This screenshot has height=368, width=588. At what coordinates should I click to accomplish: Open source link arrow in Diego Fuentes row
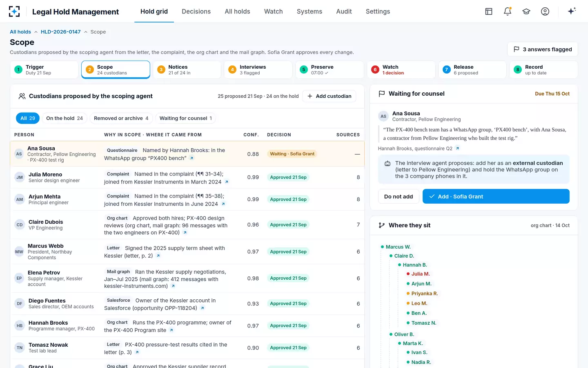(202, 308)
